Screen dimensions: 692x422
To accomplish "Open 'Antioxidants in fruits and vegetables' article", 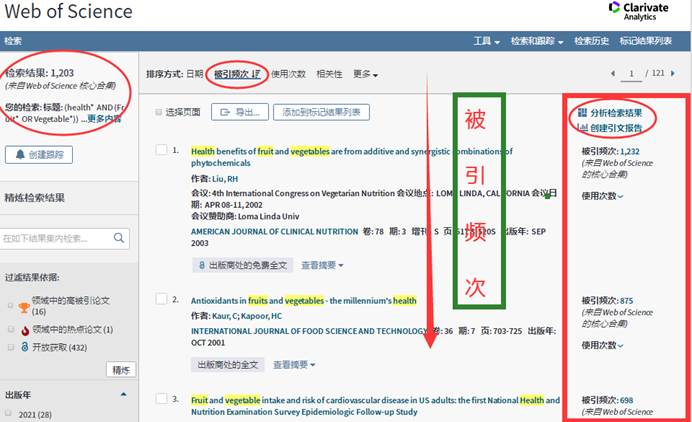I will pos(304,301).
